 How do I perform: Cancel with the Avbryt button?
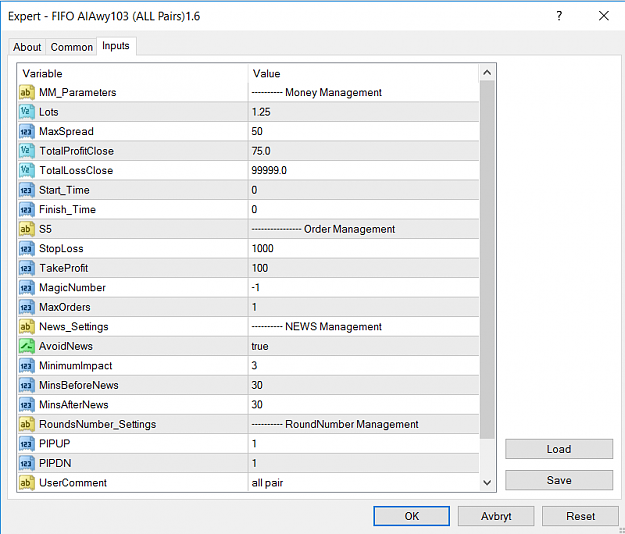click(496, 516)
